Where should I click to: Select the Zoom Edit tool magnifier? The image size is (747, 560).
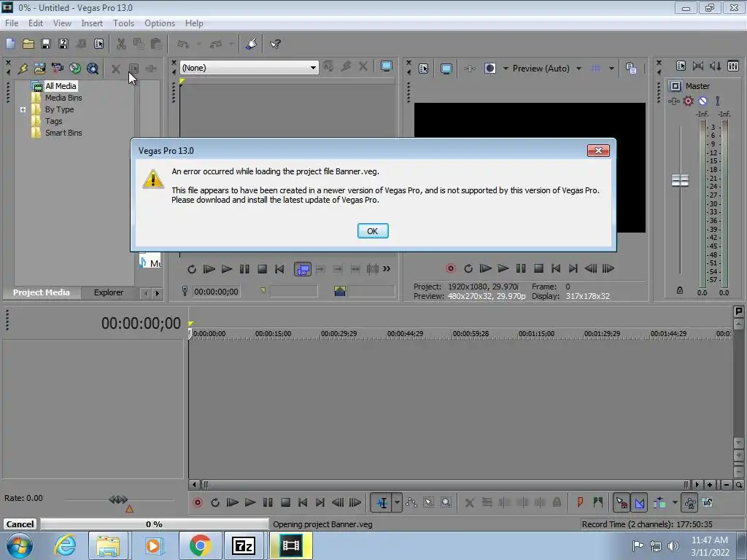point(446,502)
